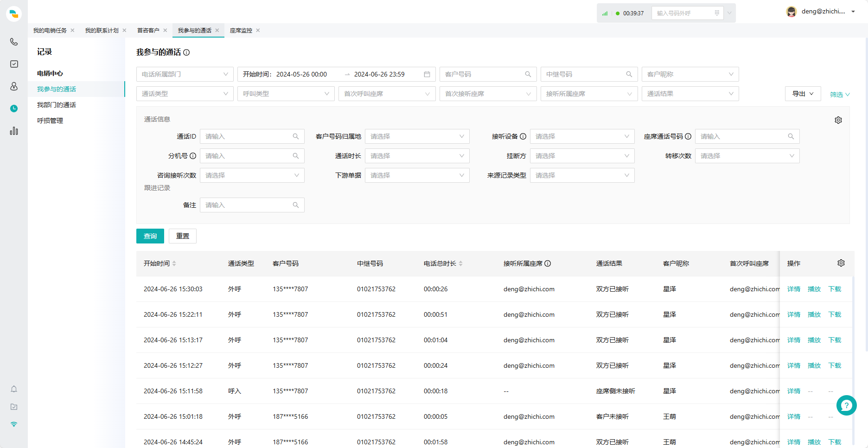The width and height of the screenshot is (868, 448).
Task: Switch to 我的联系计划 tab
Action: [x=102, y=30]
